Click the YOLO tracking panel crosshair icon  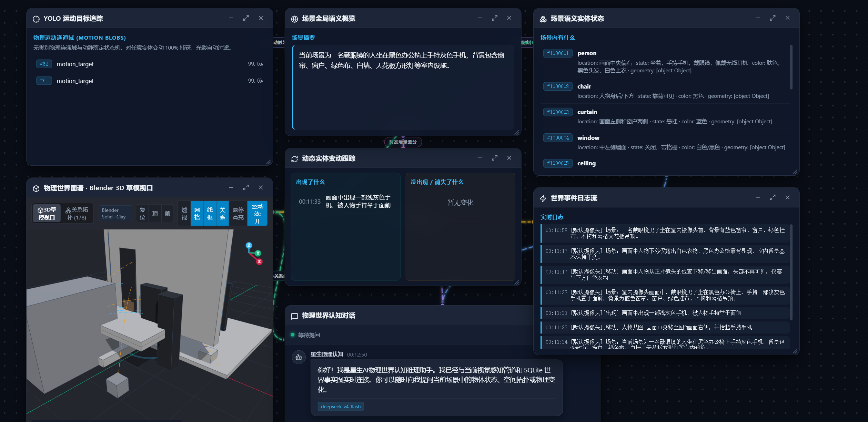36,19
